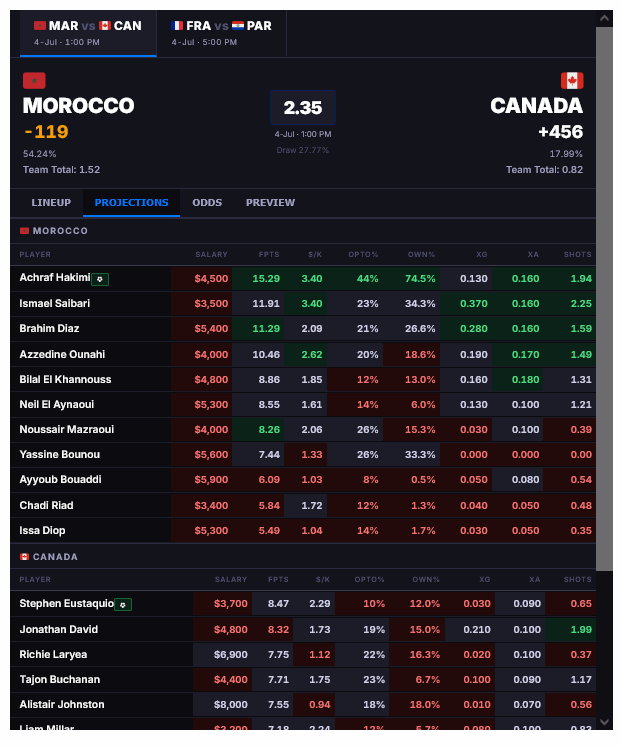Click the vertical scrollbar thumb
The width and height of the screenshot is (622, 748).
[604, 299]
